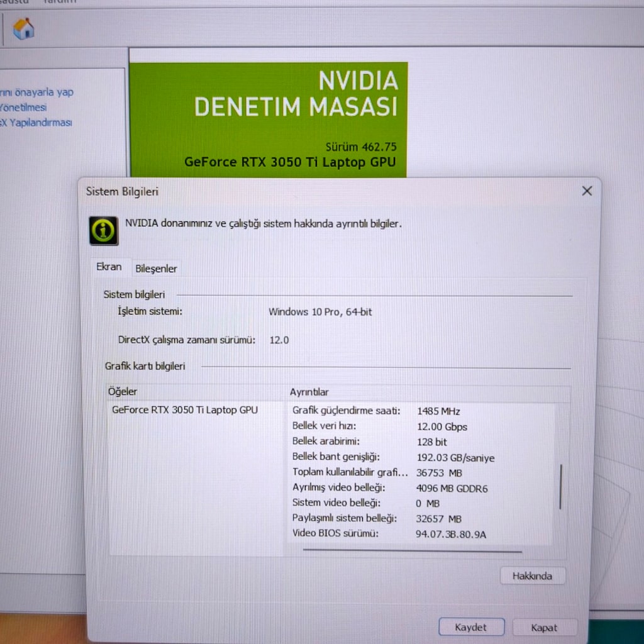Image resolution: width=644 pixels, height=644 pixels.
Task: Click the 192.03 GB/saniye value
Action: coord(455,458)
